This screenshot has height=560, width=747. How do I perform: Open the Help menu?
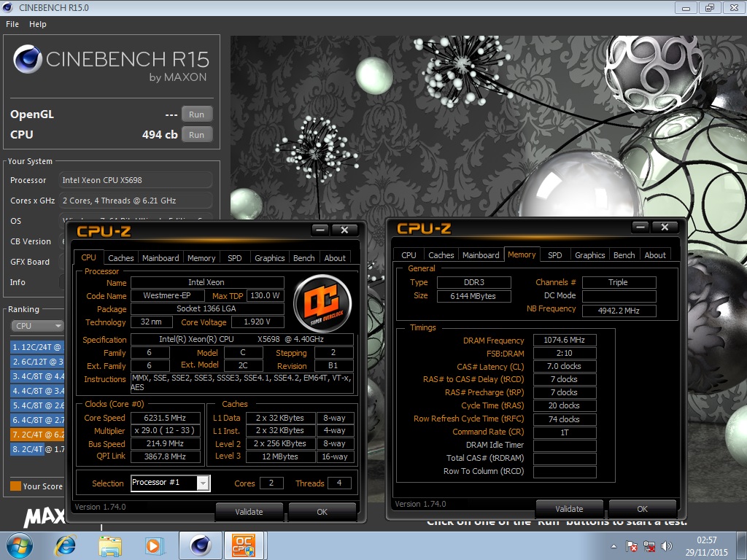(38, 24)
